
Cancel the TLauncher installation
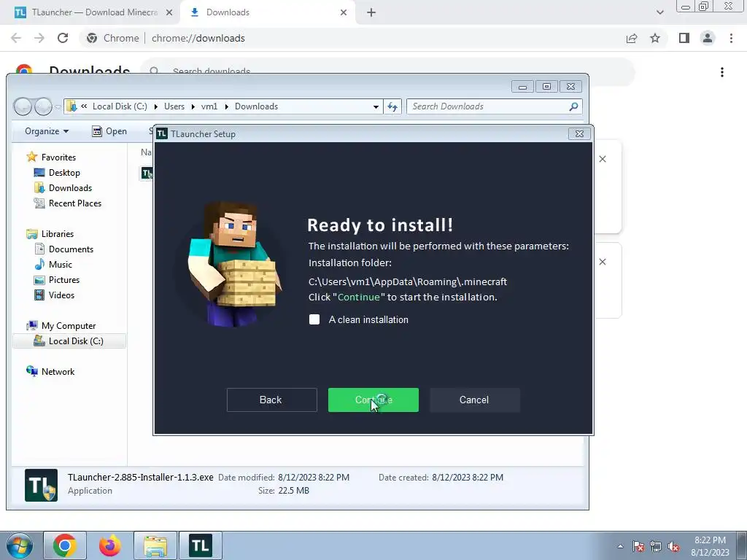point(474,400)
